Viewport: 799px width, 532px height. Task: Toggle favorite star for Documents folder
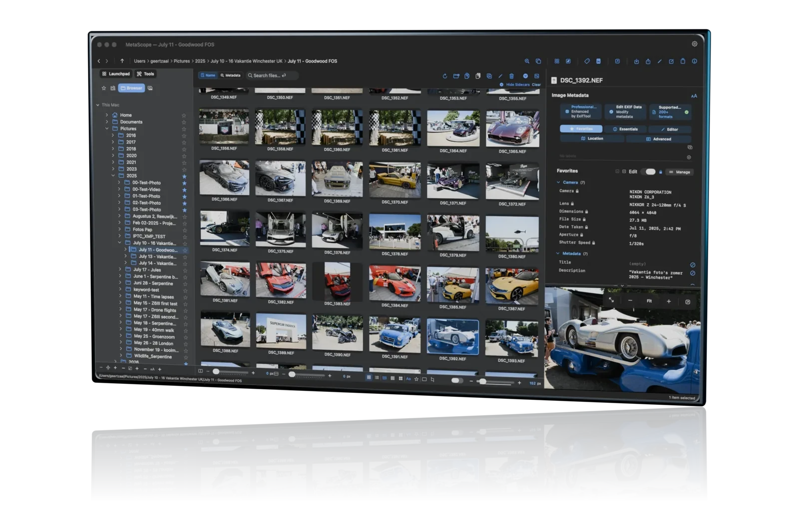[184, 122]
